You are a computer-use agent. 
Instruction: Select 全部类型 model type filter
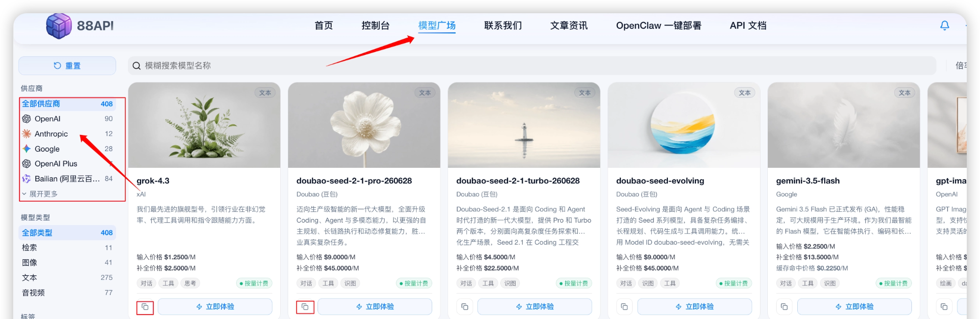click(x=67, y=233)
